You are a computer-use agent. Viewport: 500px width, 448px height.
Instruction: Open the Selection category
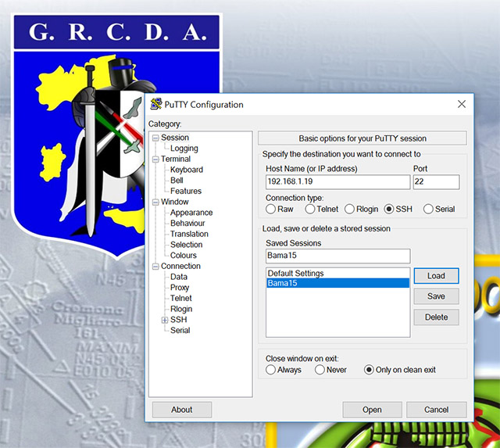(x=186, y=245)
